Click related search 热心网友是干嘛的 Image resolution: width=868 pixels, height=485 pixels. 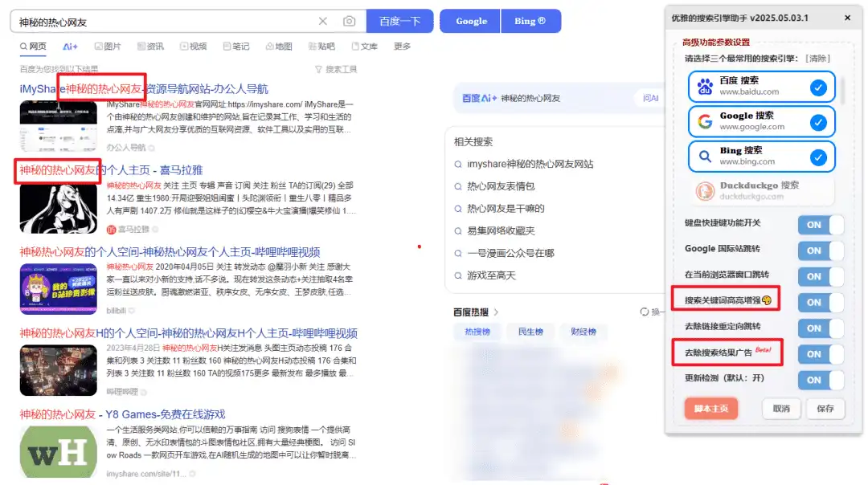pyautogui.click(x=506, y=209)
